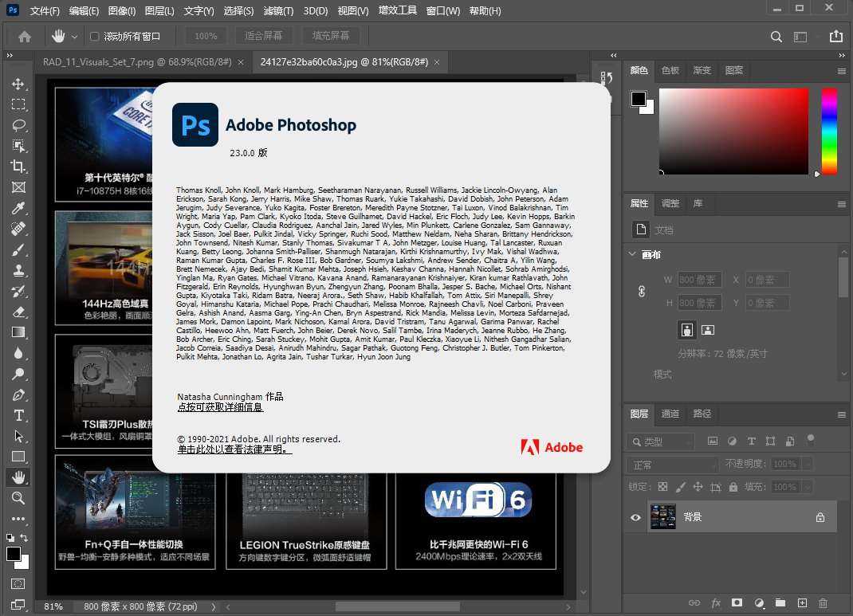The width and height of the screenshot is (853, 616).
Task: Select the Eyedropper tool
Action: click(x=18, y=208)
